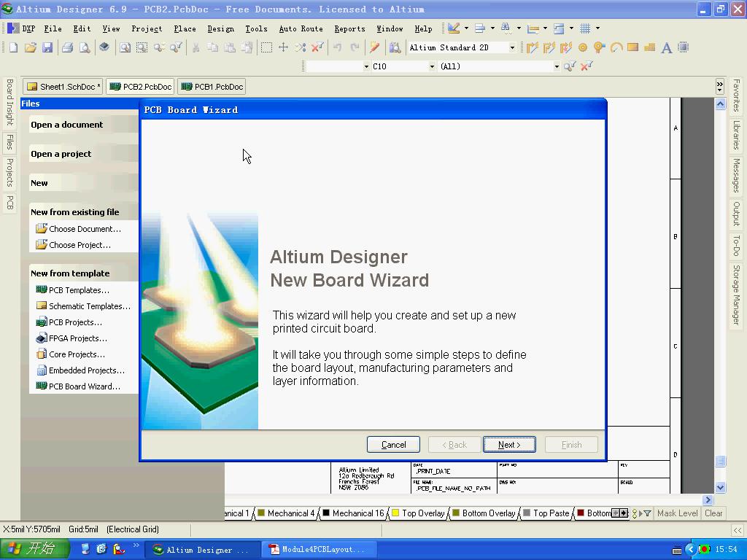Image resolution: width=747 pixels, height=560 pixels.
Task: Select the Mechanical 16 layer tab
Action: pyautogui.click(x=354, y=513)
